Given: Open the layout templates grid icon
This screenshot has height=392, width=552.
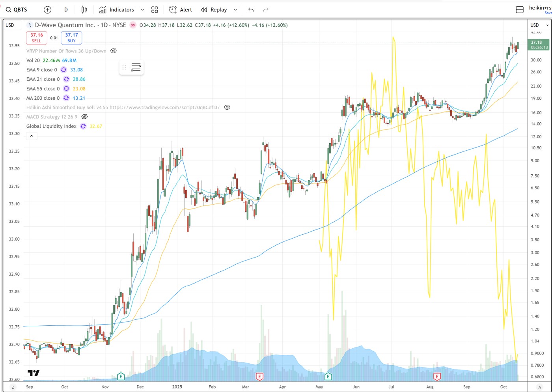Looking at the screenshot, I should 155,10.
